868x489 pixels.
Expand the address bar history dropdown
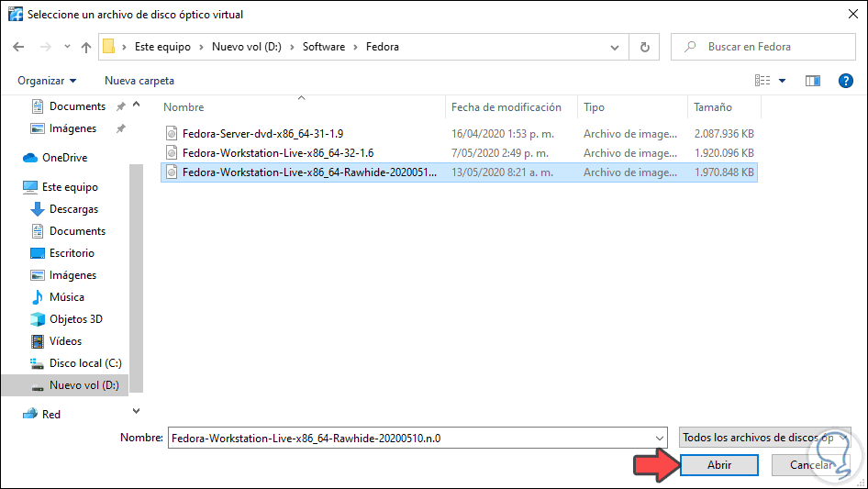(x=615, y=47)
